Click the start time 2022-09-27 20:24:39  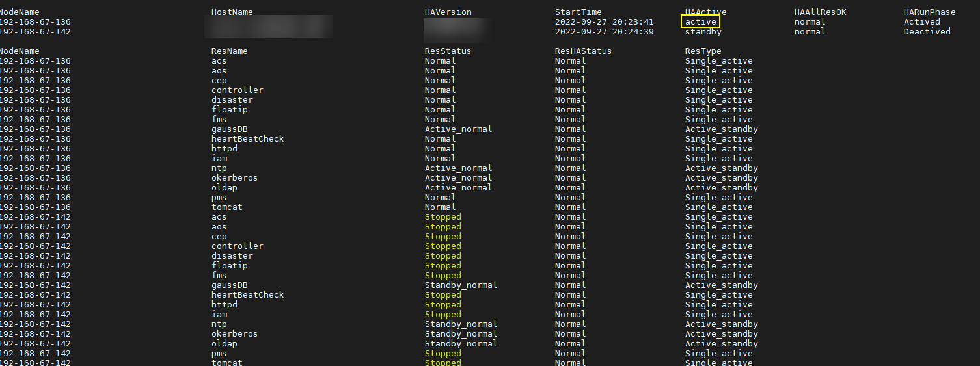tap(604, 32)
